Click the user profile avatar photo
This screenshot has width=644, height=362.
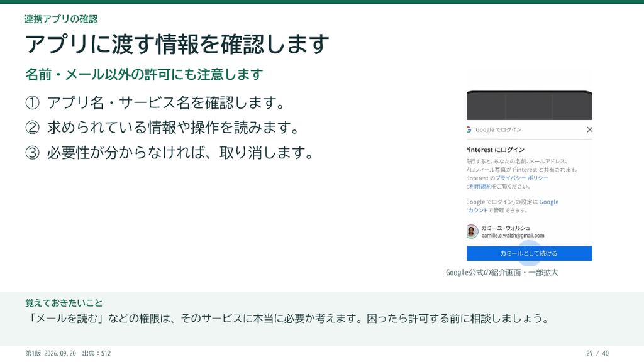tap(472, 231)
